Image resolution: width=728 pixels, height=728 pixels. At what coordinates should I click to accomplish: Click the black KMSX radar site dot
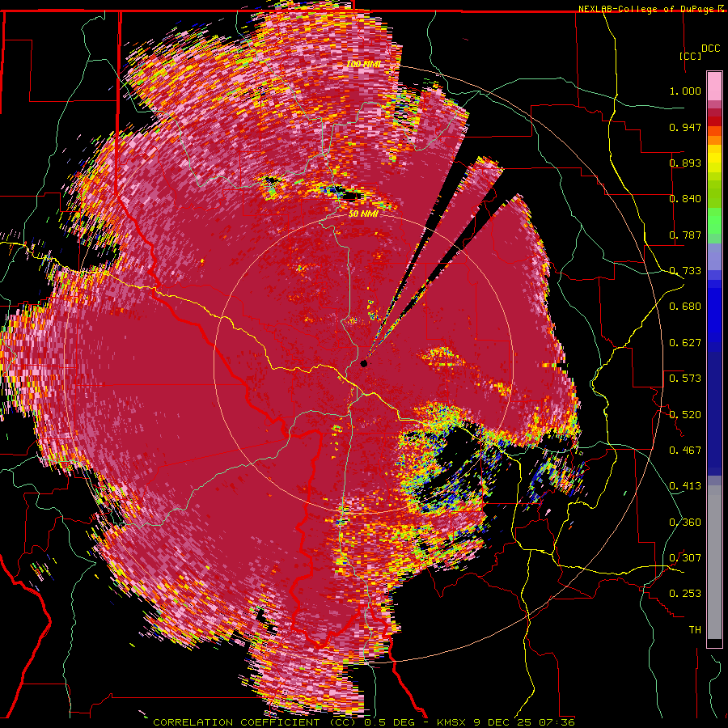[x=364, y=363]
